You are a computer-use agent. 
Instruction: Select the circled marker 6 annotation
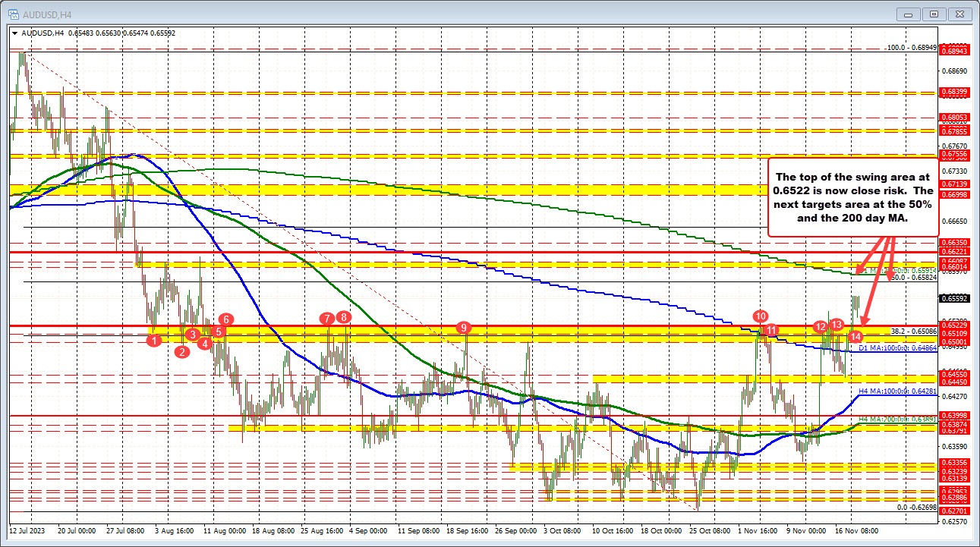pyautogui.click(x=225, y=320)
